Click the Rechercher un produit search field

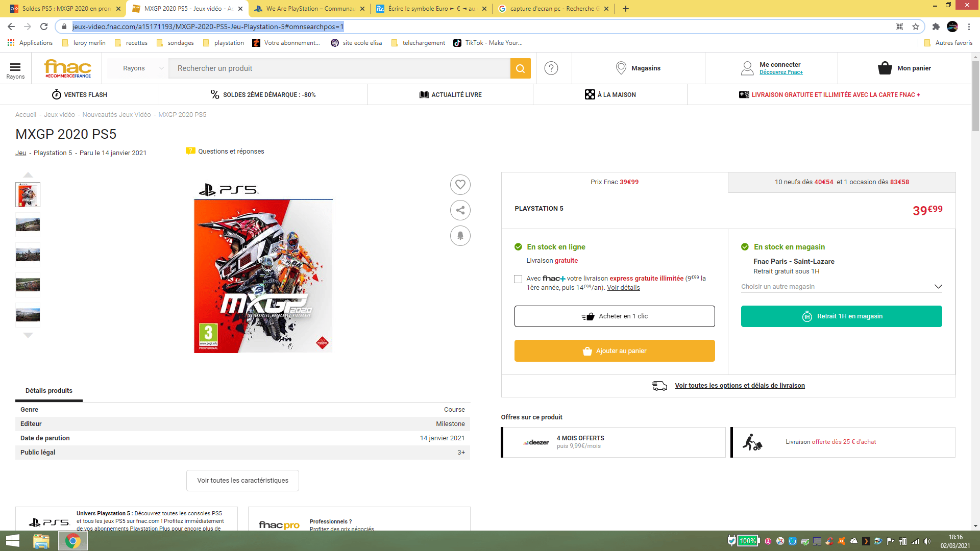pyautogui.click(x=339, y=68)
